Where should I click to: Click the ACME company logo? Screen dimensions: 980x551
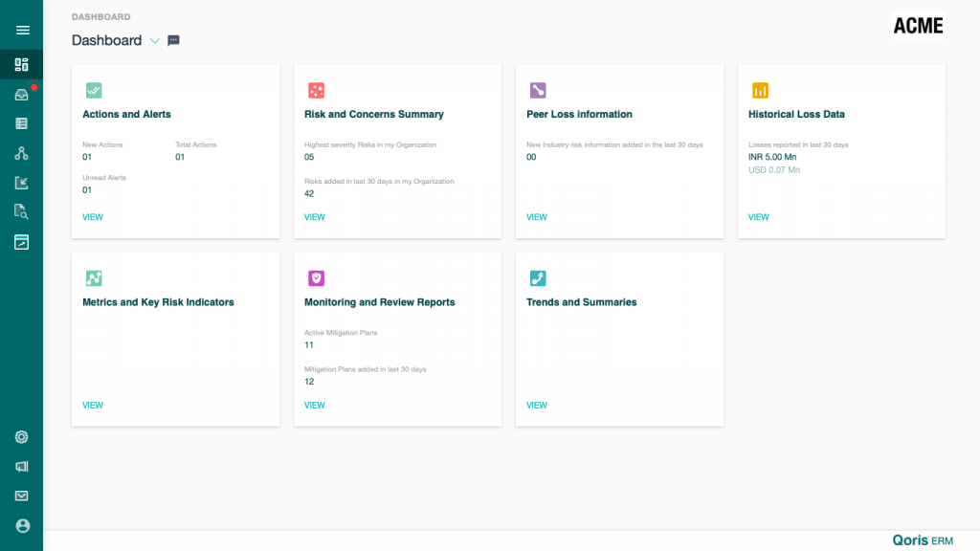(918, 26)
